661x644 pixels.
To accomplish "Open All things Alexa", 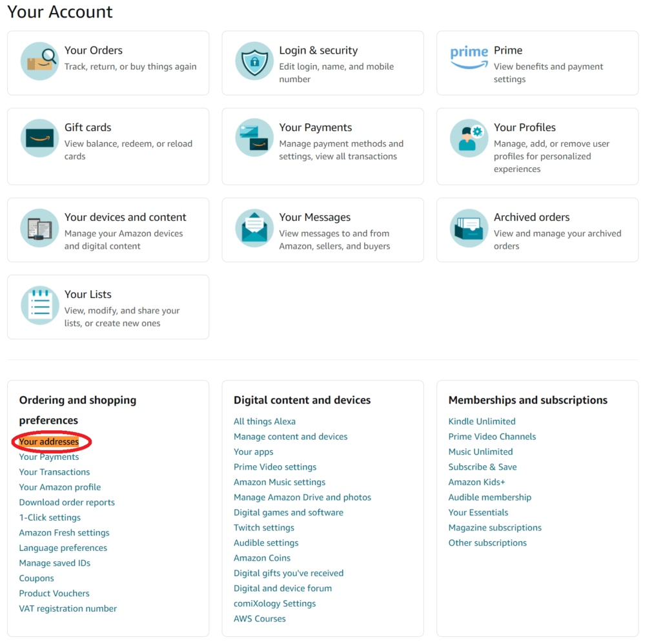I will pos(265,421).
